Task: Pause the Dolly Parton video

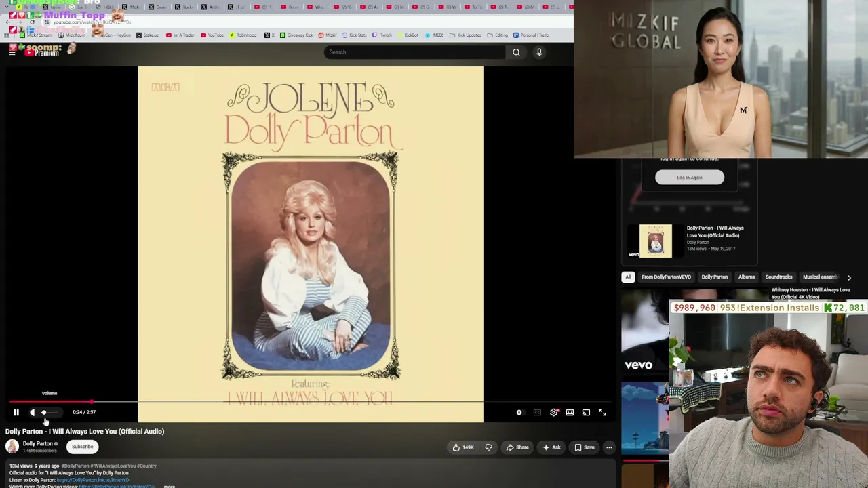Action: 16,412
